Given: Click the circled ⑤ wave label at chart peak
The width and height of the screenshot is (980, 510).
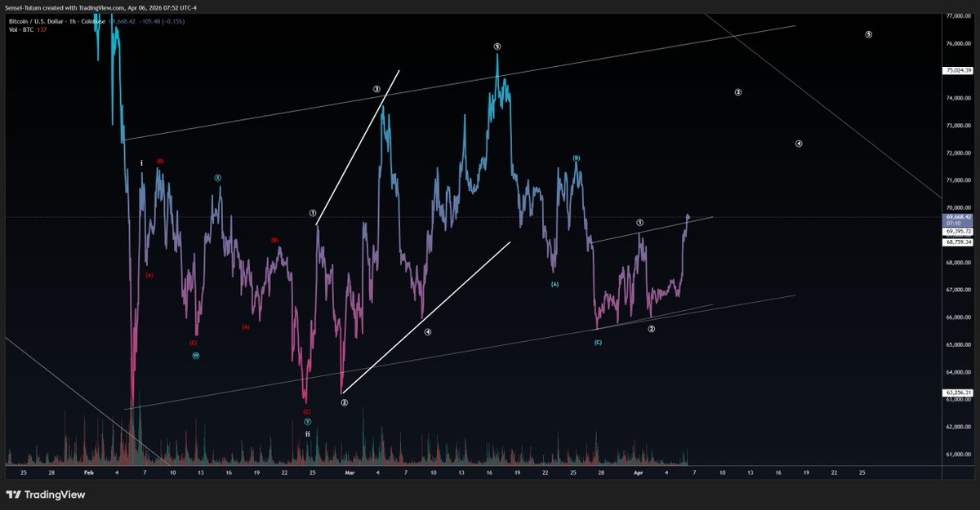Looking at the screenshot, I should click(x=497, y=47).
